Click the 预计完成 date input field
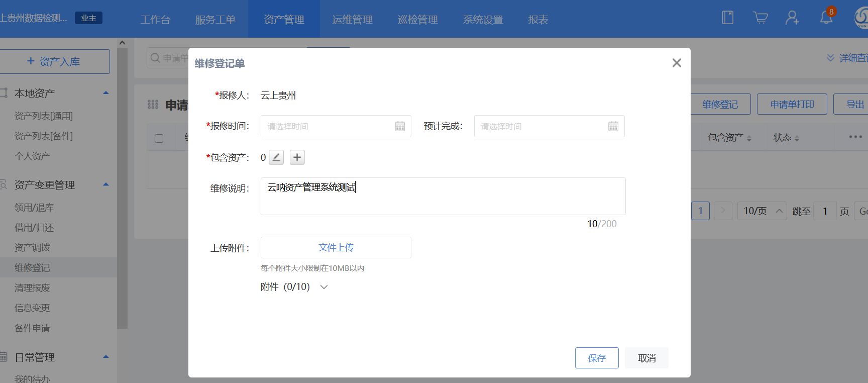This screenshot has width=868, height=383. pyautogui.click(x=549, y=126)
